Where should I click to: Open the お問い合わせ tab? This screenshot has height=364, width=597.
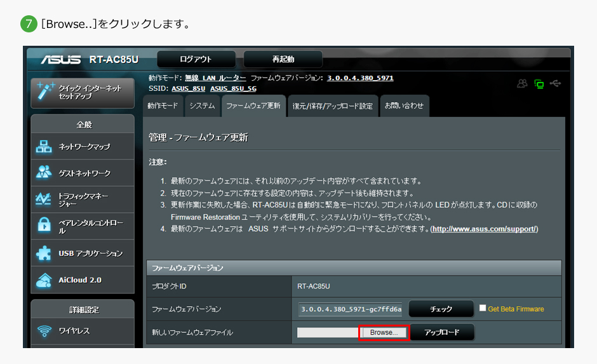pos(404,106)
